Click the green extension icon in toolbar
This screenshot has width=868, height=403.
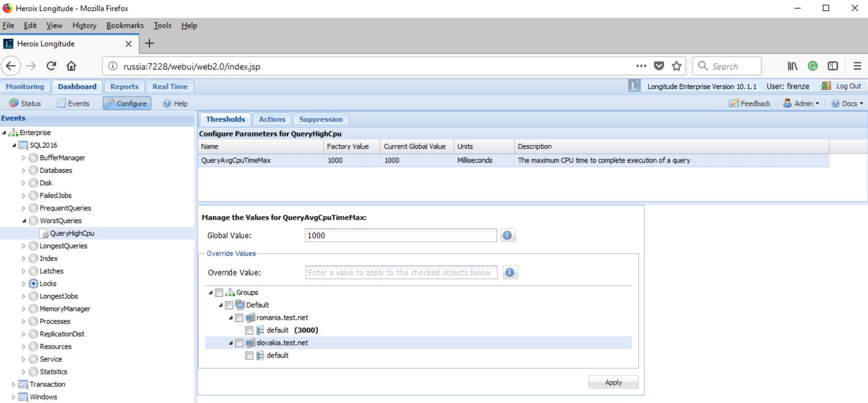(813, 66)
